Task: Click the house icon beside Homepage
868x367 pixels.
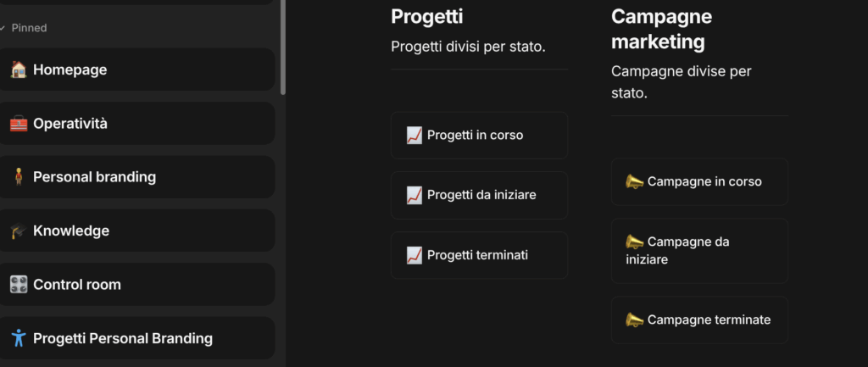Action: [x=19, y=70]
